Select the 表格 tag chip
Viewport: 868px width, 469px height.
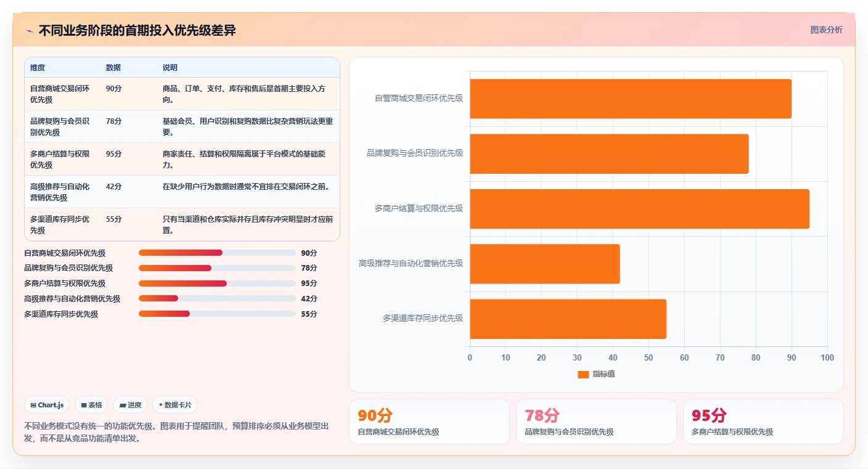91,405
